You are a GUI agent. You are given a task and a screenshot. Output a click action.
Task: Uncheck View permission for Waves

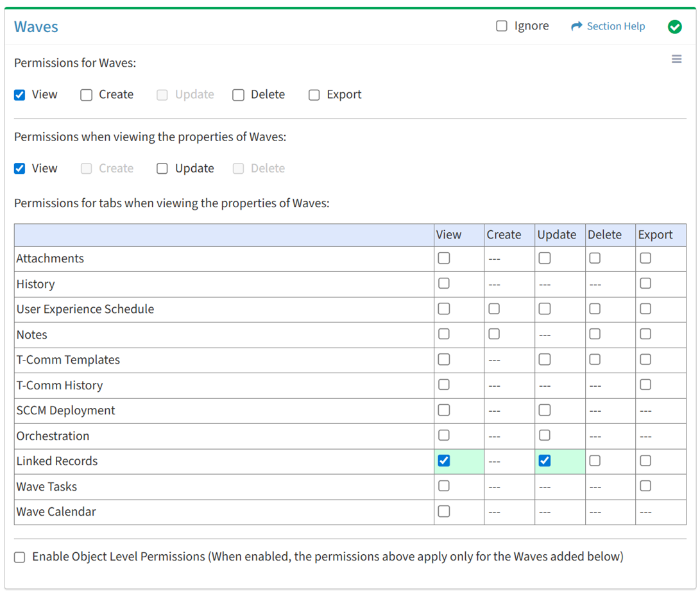tap(20, 95)
